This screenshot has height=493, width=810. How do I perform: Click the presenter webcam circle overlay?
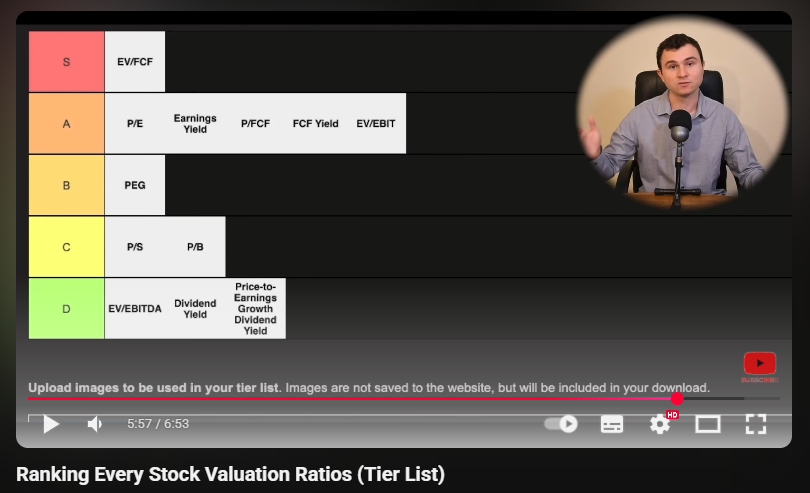pyautogui.click(x=683, y=113)
